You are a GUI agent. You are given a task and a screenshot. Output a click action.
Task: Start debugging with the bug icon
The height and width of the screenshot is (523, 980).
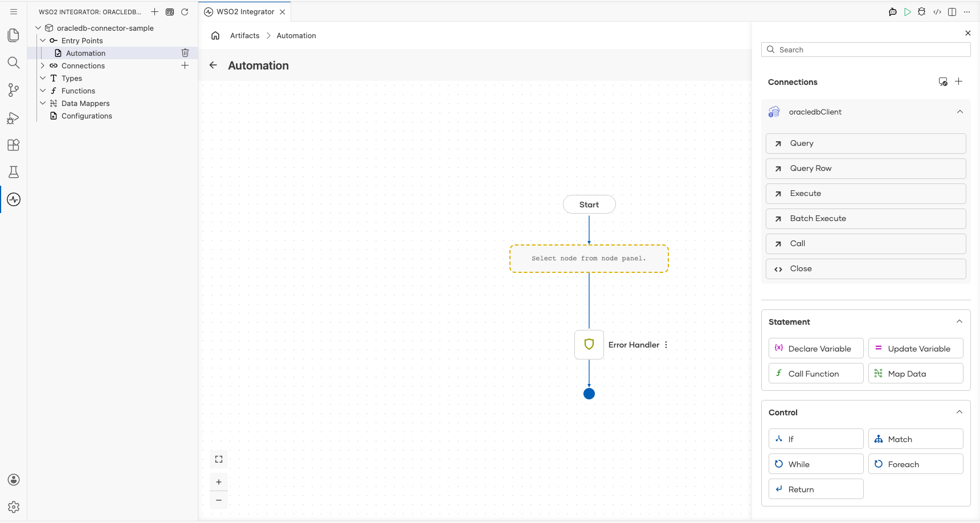click(922, 12)
